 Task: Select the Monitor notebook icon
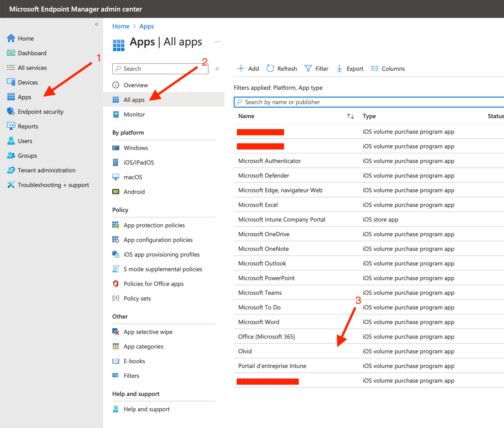pos(116,114)
